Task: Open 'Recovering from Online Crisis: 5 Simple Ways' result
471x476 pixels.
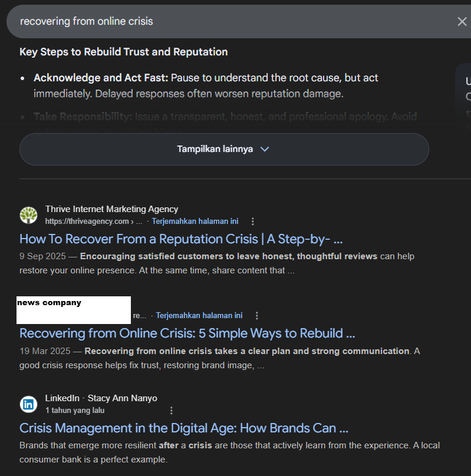Action: click(187, 333)
